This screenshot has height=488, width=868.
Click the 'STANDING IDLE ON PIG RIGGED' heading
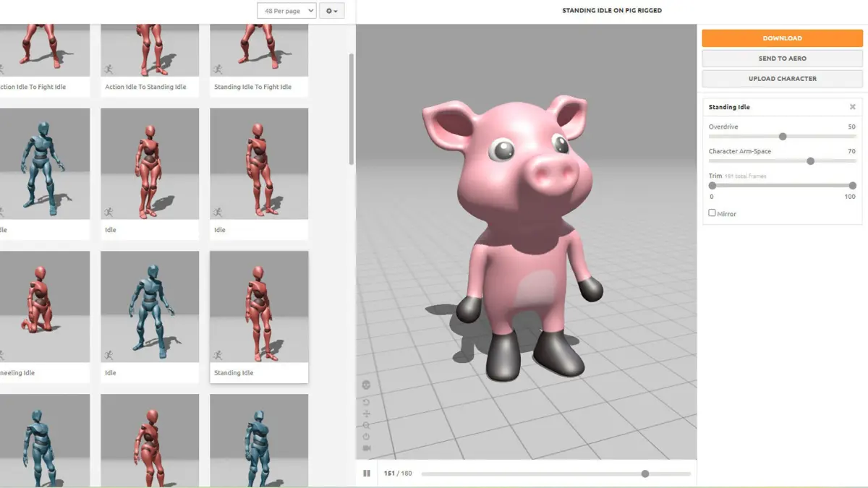(x=612, y=11)
